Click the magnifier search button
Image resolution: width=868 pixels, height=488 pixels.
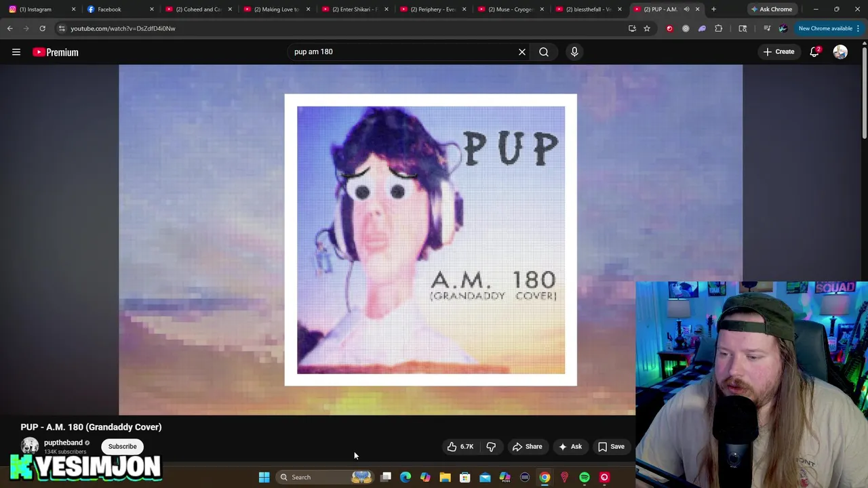click(544, 52)
